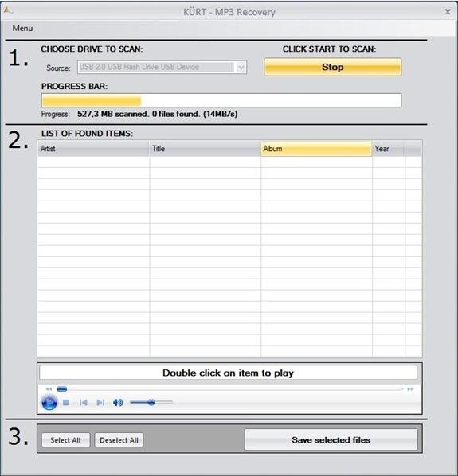Click the Select All button

65,440
